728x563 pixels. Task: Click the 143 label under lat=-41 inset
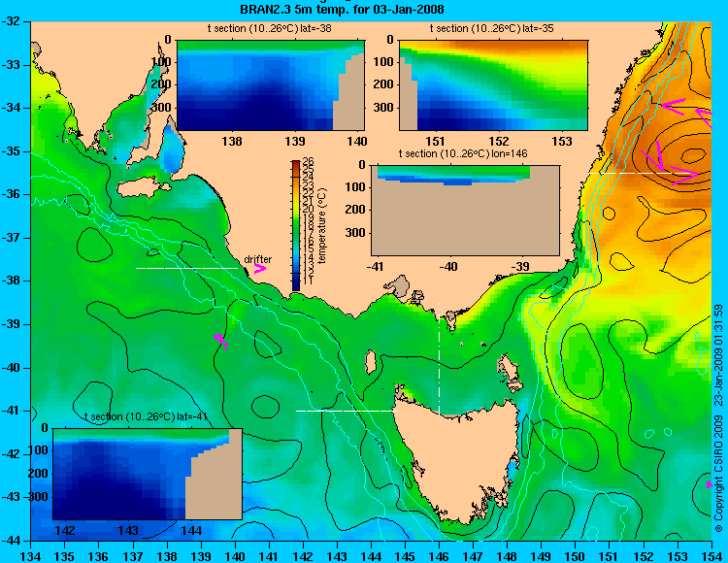(x=128, y=530)
